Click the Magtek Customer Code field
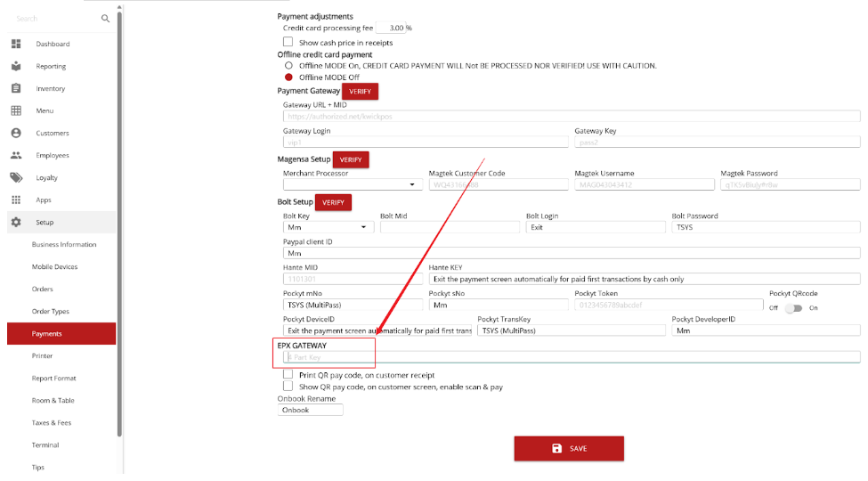Viewport: 868px width, 481px height. click(499, 184)
